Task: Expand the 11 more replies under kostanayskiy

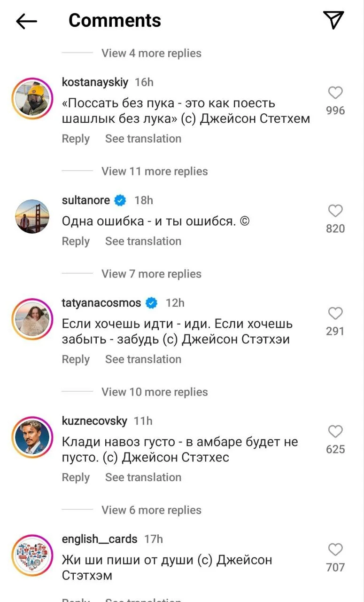Action: pyautogui.click(x=154, y=171)
